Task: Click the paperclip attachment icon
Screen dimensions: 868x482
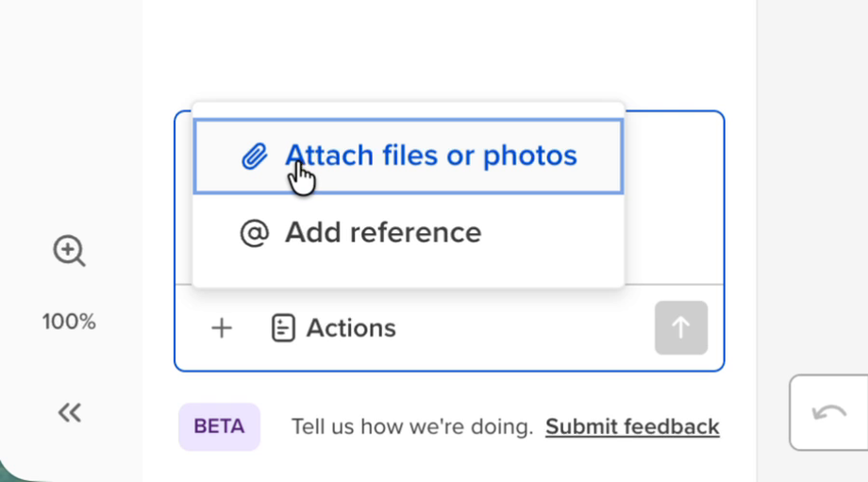Action: coord(255,156)
